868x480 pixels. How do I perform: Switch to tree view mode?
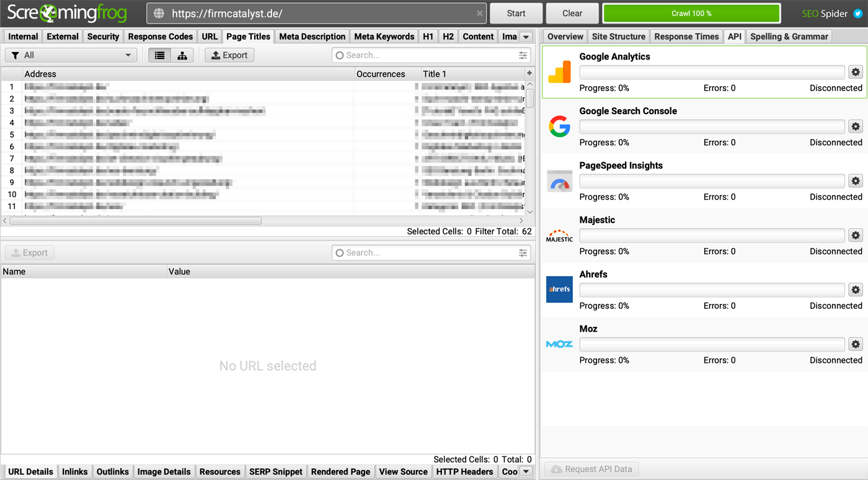tap(182, 55)
